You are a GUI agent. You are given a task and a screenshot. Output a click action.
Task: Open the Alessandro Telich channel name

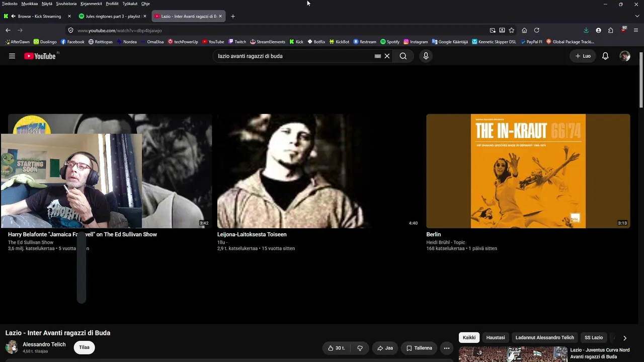click(x=44, y=344)
